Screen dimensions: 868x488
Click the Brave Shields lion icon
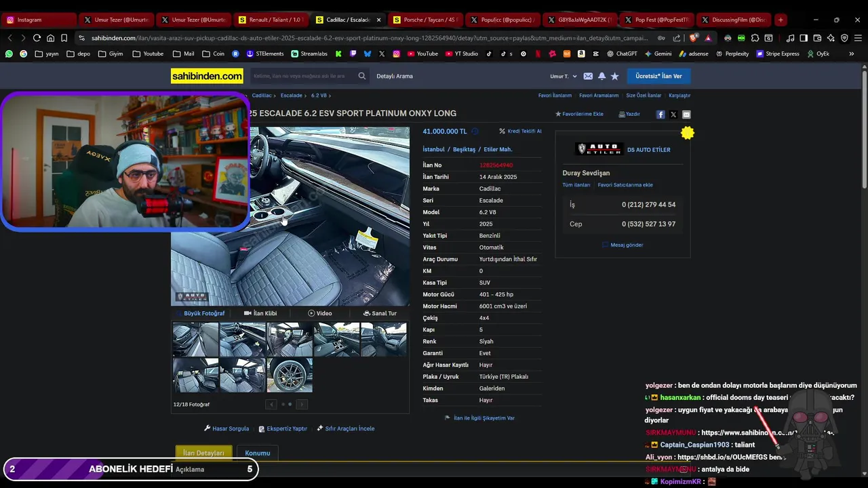click(693, 38)
